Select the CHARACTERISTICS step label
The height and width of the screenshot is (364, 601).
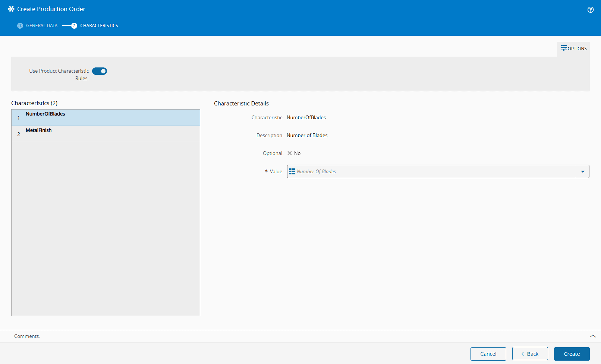click(99, 25)
